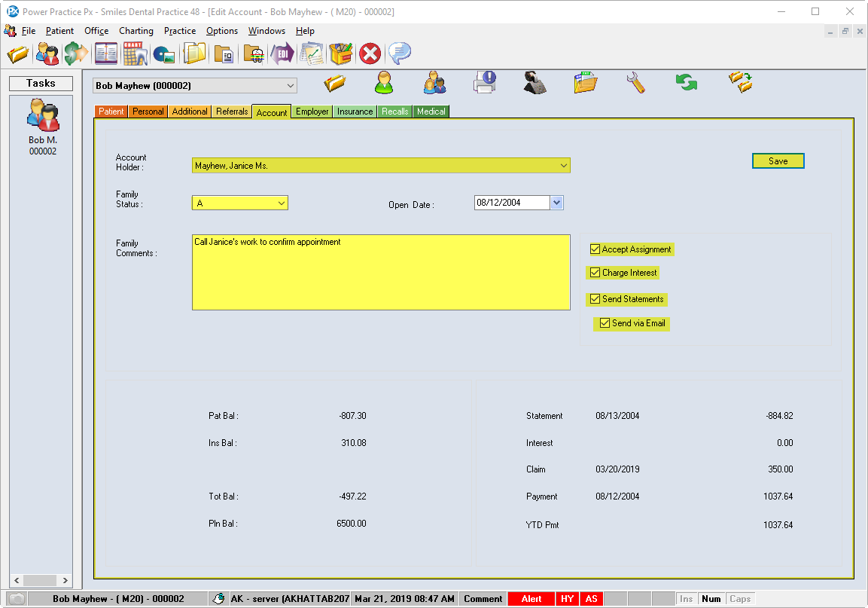This screenshot has width=868, height=608.
Task: Disable the Send via Email checkbox
Action: click(x=605, y=323)
